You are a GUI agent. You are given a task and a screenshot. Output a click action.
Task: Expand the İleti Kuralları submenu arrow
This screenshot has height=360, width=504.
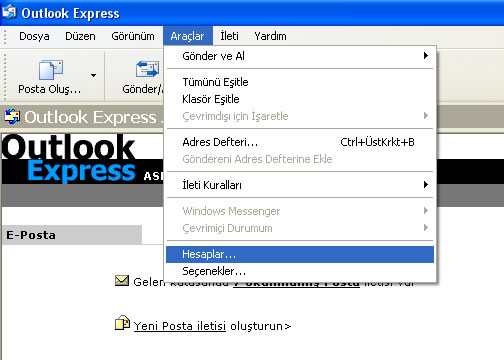pos(426,185)
